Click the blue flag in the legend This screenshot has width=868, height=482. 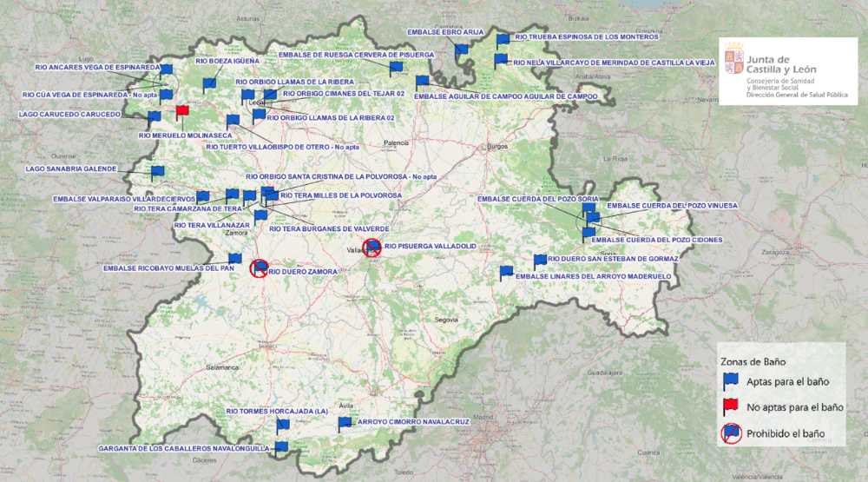click(x=731, y=382)
